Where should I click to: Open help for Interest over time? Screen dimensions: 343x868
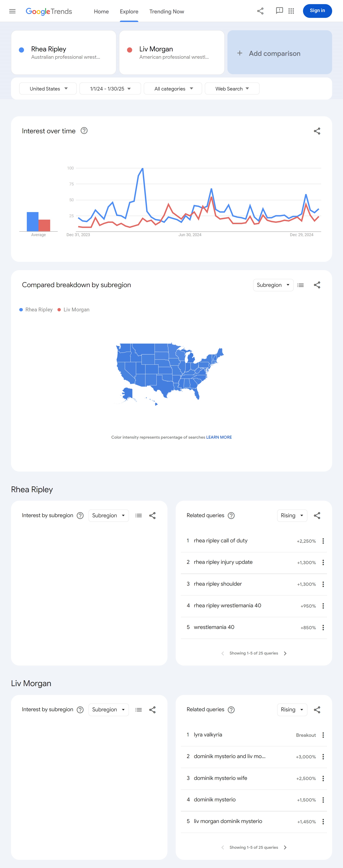(84, 131)
